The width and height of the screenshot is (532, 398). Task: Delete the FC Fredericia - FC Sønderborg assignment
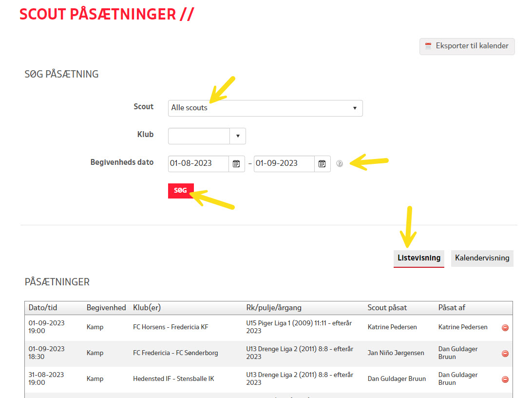click(505, 354)
